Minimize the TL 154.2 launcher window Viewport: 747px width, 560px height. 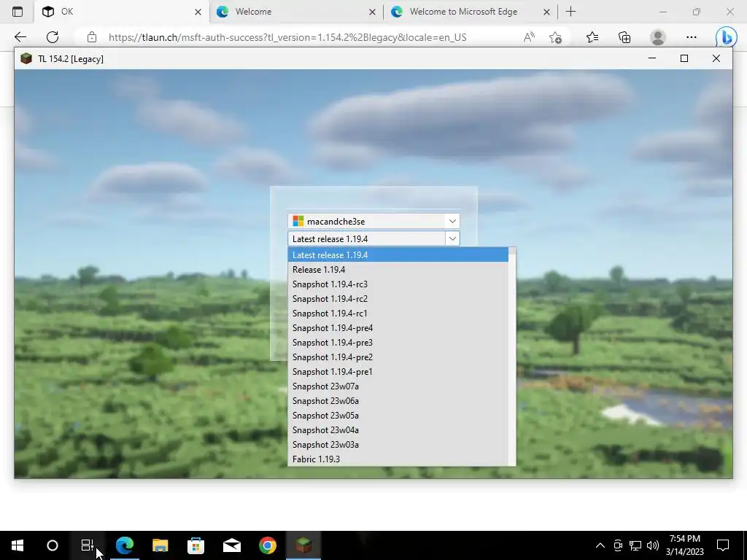point(652,58)
